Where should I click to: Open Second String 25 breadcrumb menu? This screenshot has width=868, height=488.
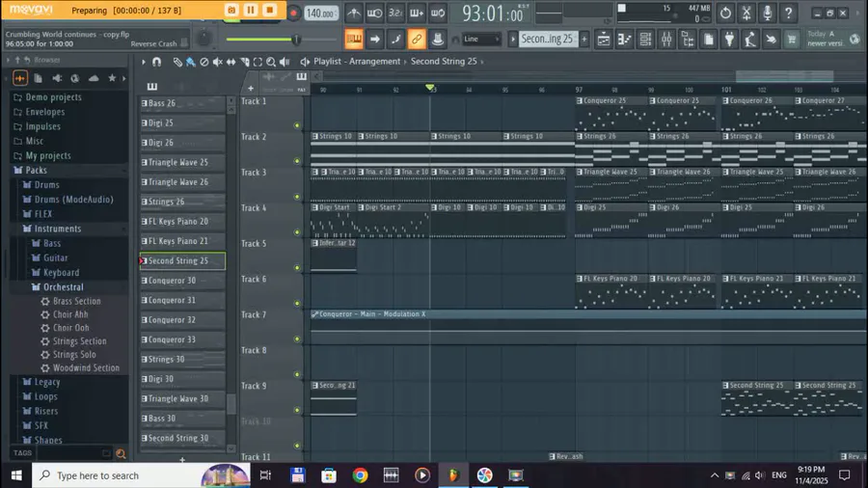pyautogui.click(x=444, y=62)
